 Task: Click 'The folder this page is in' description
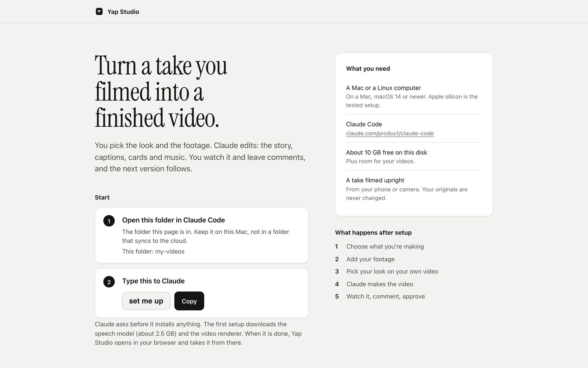point(205,236)
